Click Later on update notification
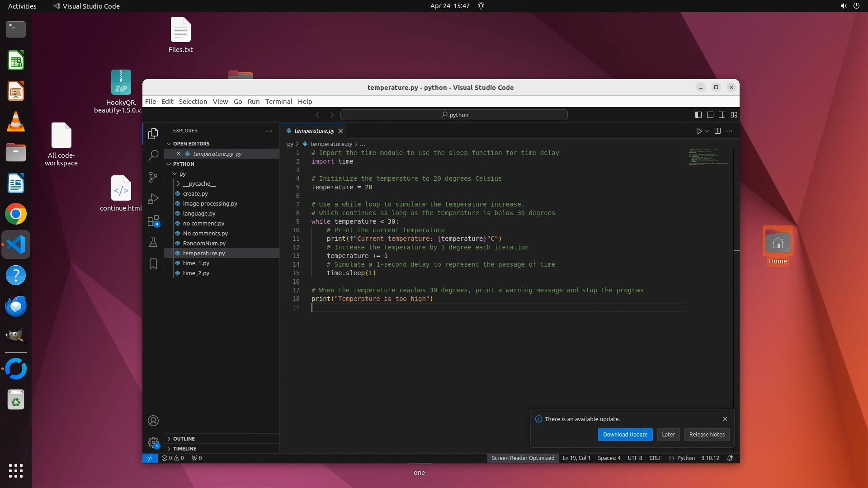868x488 pixels. (x=668, y=435)
